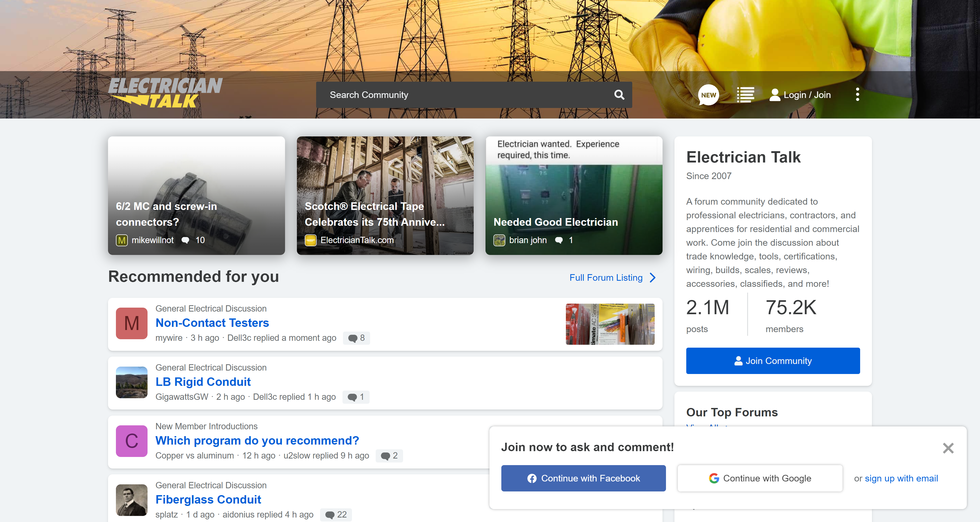Open the forum list icon
Screen dimensions: 980x522
745,95
